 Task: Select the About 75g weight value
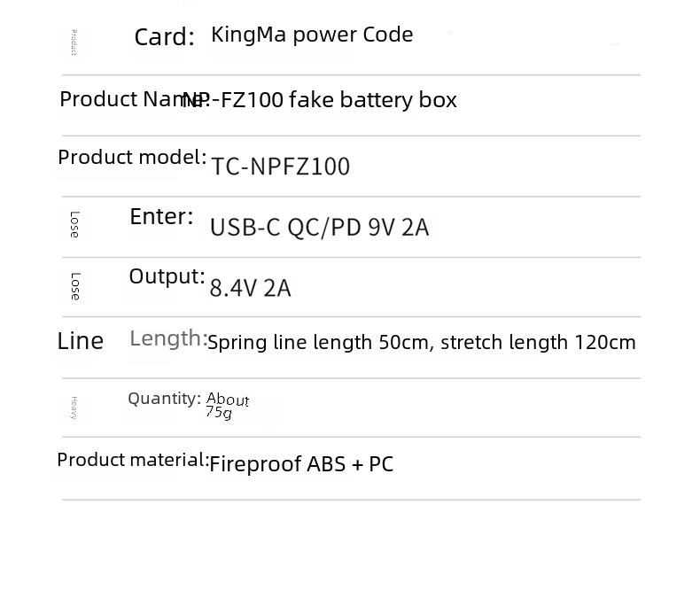(x=227, y=405)
